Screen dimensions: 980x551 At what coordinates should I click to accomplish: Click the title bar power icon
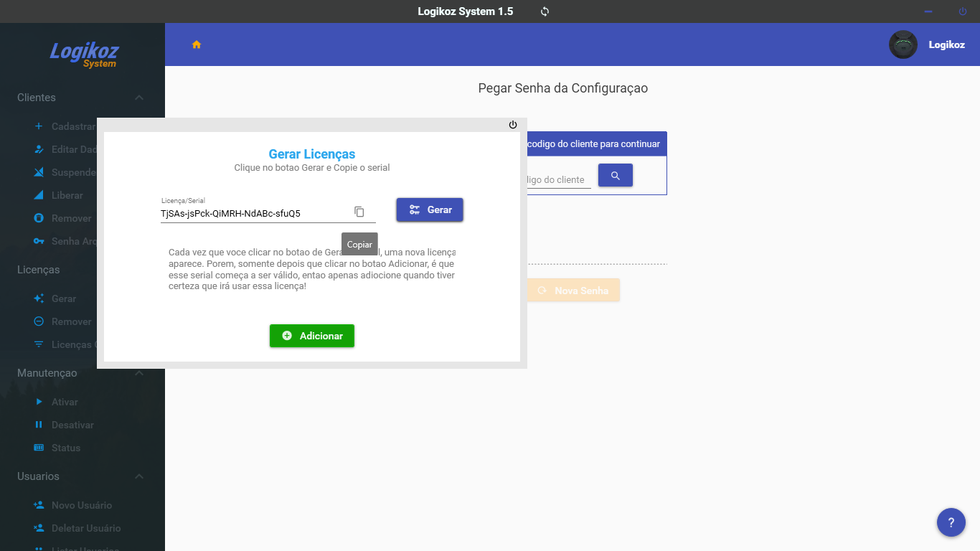click(963, 11)
